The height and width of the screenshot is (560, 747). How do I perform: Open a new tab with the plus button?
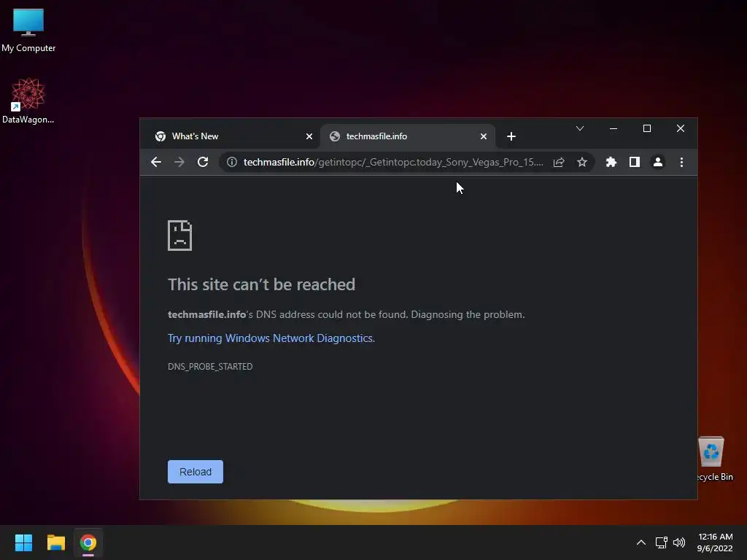click(511, 136)
